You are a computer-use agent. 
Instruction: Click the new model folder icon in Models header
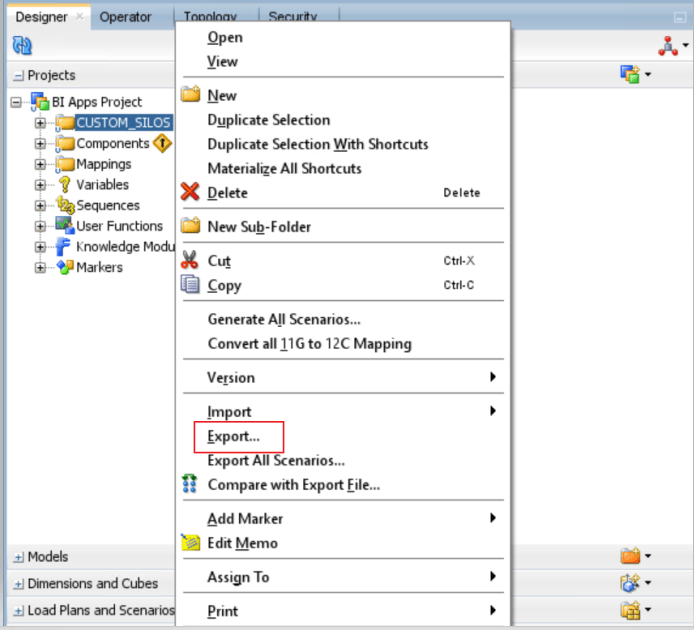(x=630, y=555)
